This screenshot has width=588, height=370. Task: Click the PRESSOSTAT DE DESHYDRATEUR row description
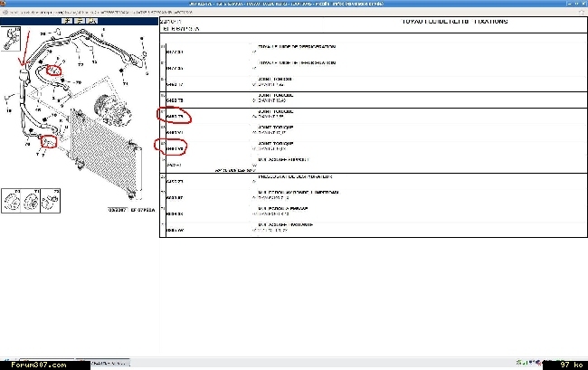tap(295, 176)
